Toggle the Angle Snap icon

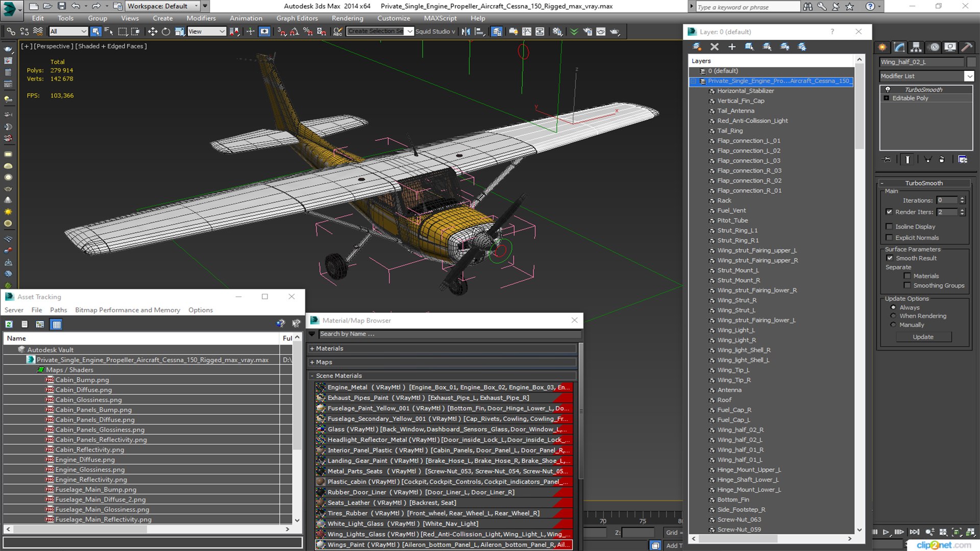point(295,32)
